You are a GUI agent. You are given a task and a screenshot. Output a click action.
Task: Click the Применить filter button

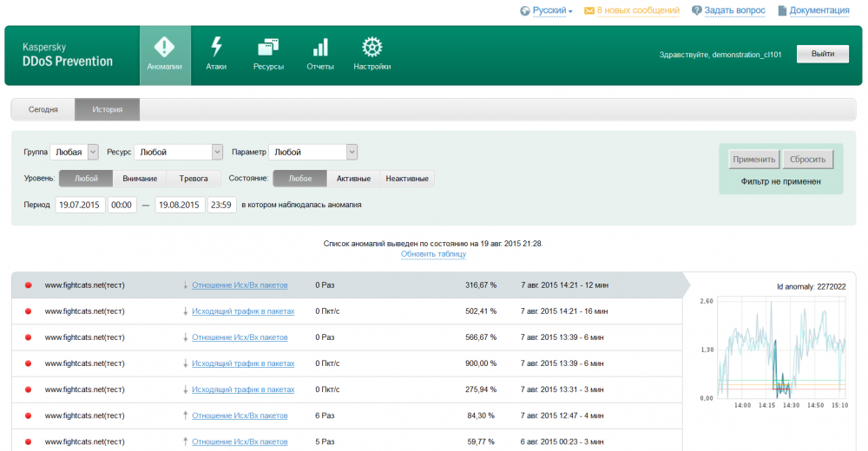pos(753,160)
